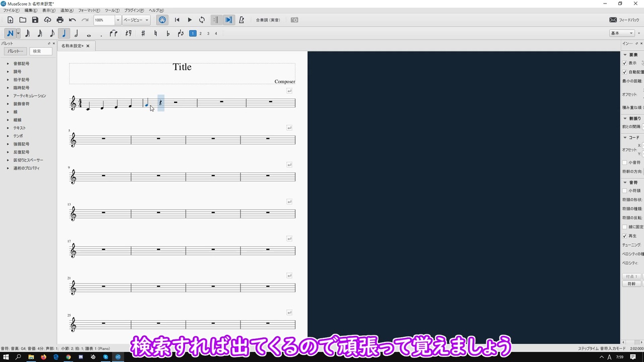The height and width of the screenshot is (362, 644).
Task: Toggle play repeats icon
Action: 216,20
